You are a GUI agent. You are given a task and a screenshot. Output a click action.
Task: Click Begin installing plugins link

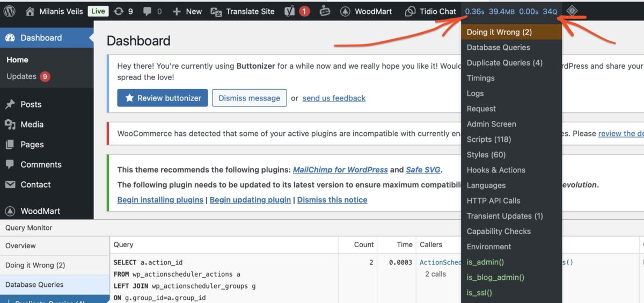160,199
